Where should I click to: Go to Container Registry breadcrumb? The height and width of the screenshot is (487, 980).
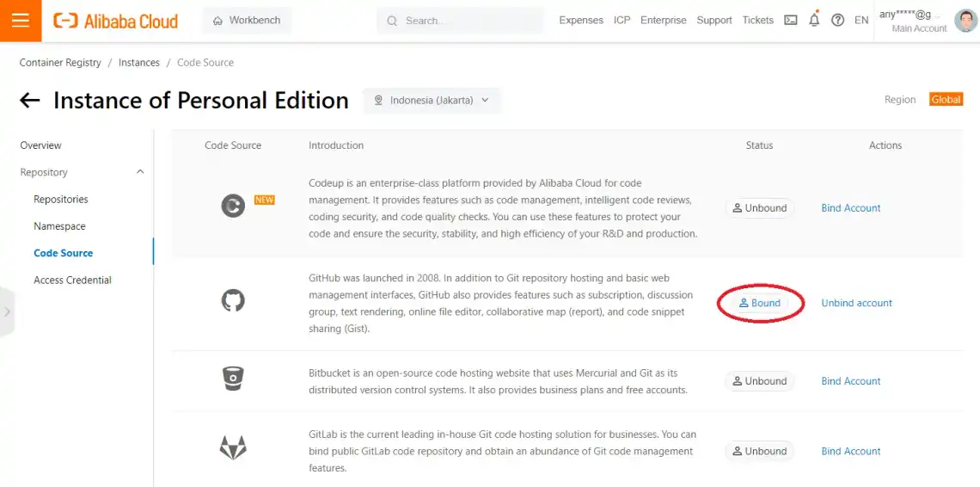(x=60, y=63)
